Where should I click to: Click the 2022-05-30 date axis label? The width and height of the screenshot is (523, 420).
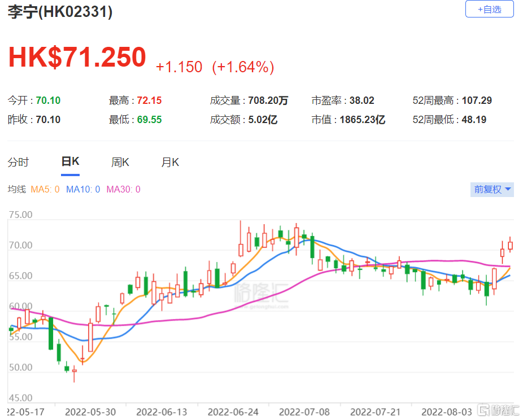click(x=90, y=412)
